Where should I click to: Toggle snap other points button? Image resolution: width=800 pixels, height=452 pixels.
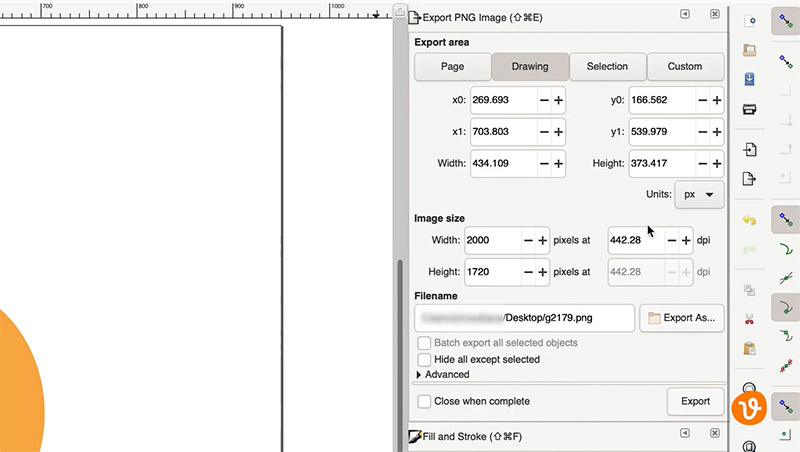click(786, 406)
